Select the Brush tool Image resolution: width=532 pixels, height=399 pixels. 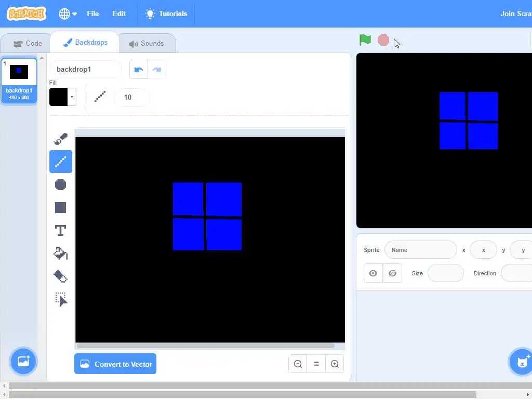(x=61, y=139)
